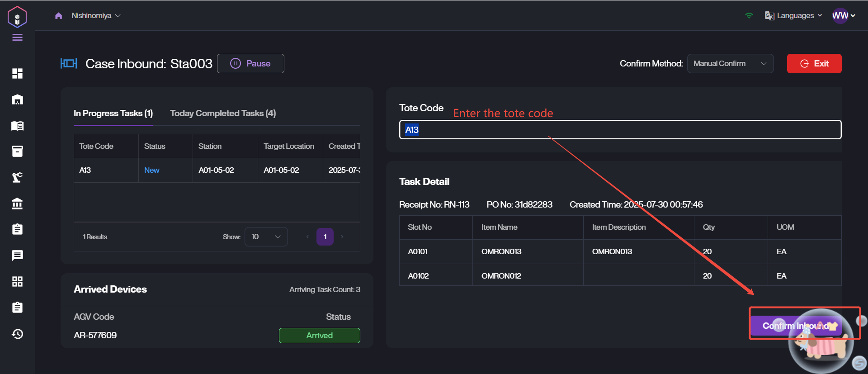Click the red Exit button
This screenshot has height=374, width=868.
pyautogui.click(x=814, y=64)
